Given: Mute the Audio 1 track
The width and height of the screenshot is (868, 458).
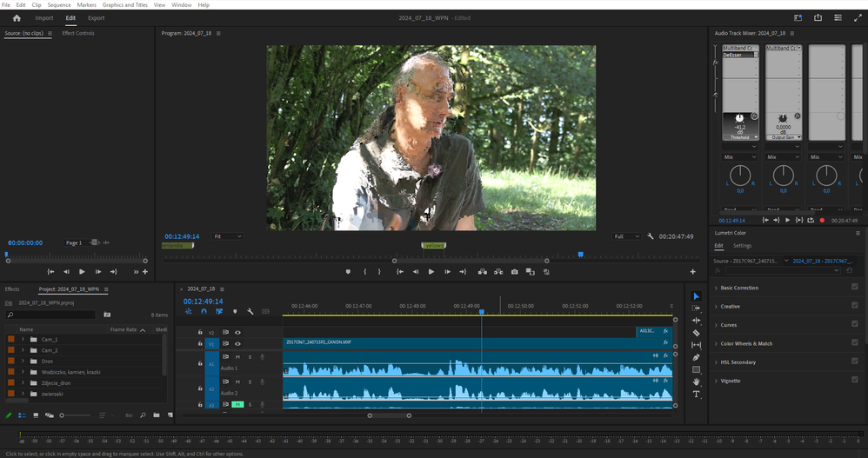Looking at the screenshot, I should coord(237,357).
